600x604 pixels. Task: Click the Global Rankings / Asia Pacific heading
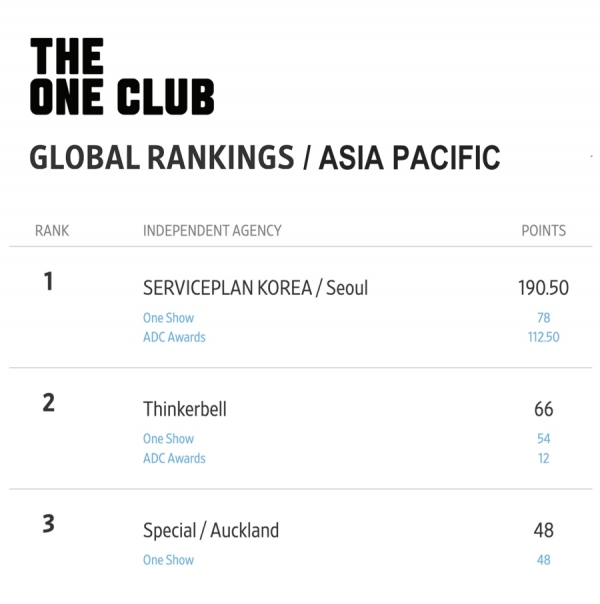point(265,157)
